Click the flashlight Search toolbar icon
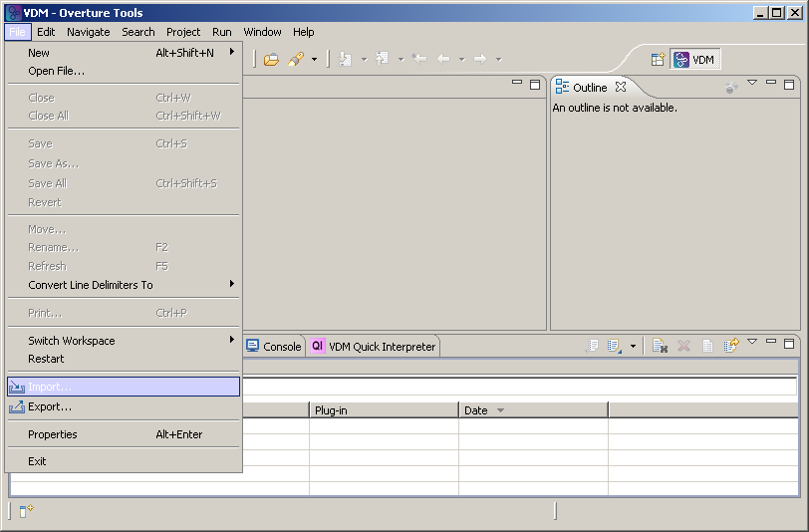809x532 pixels. pos(296,60)
